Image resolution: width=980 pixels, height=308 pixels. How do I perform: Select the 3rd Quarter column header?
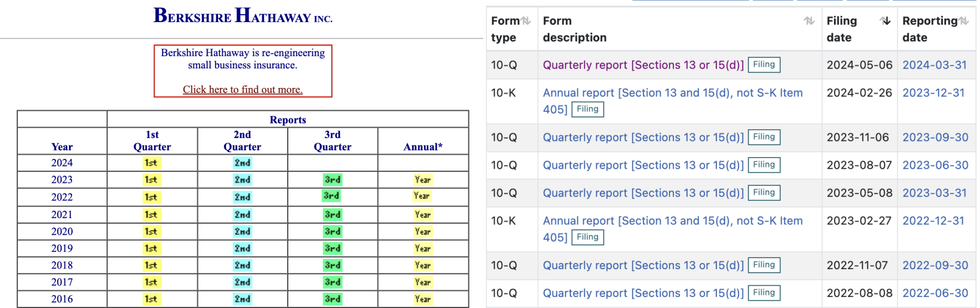(x=333, y=141)
